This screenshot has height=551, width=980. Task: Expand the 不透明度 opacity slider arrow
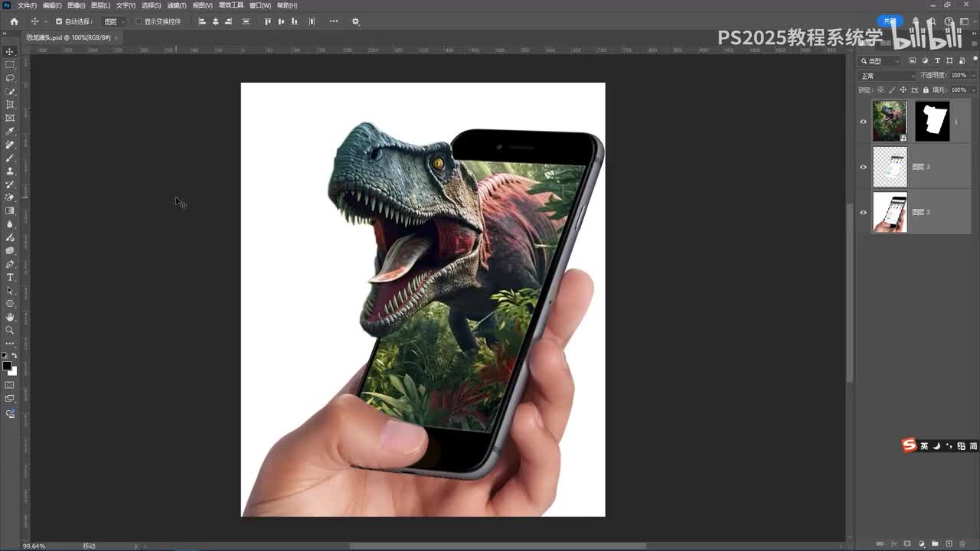973,75
